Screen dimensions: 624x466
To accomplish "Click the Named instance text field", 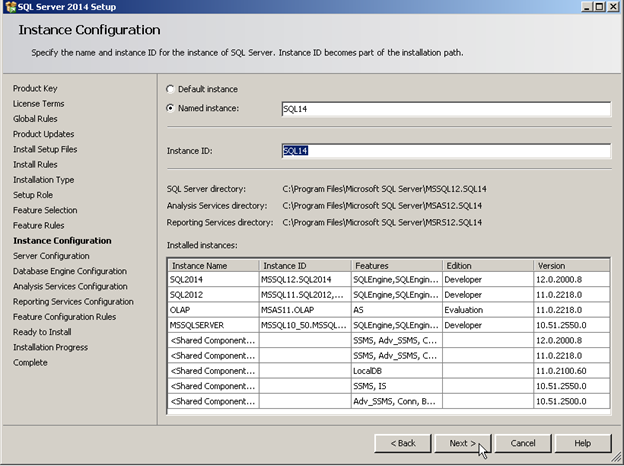I will pos(446,109).
